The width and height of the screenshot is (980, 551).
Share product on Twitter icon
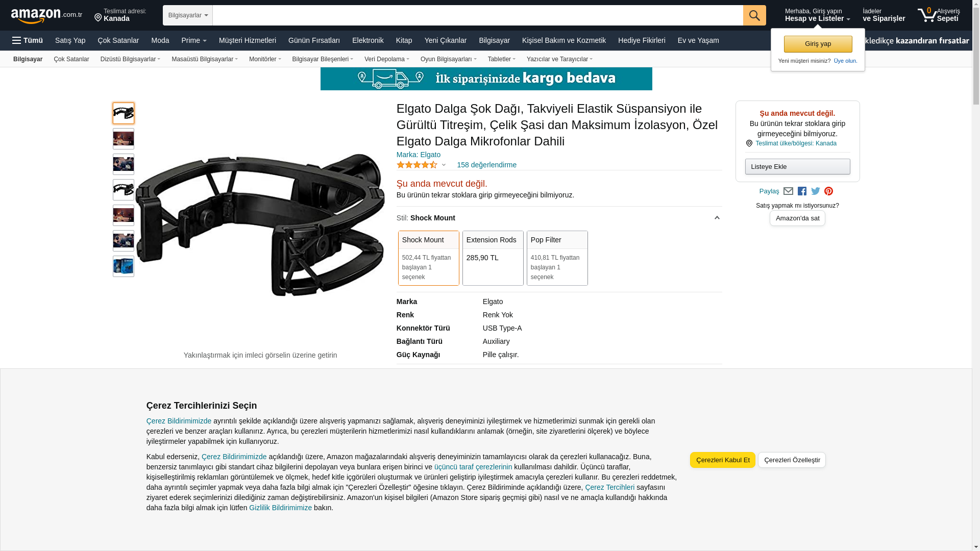pyautogui.click(x=816, y=191)
